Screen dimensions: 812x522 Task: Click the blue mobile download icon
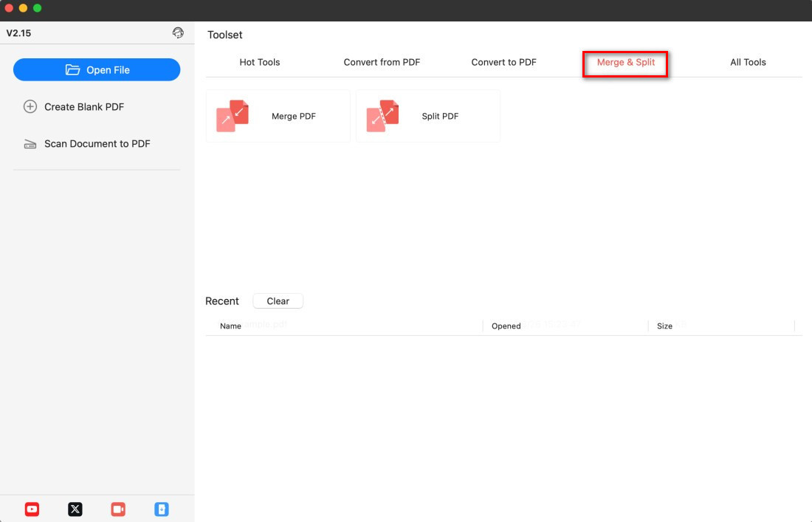click(162, 509)
